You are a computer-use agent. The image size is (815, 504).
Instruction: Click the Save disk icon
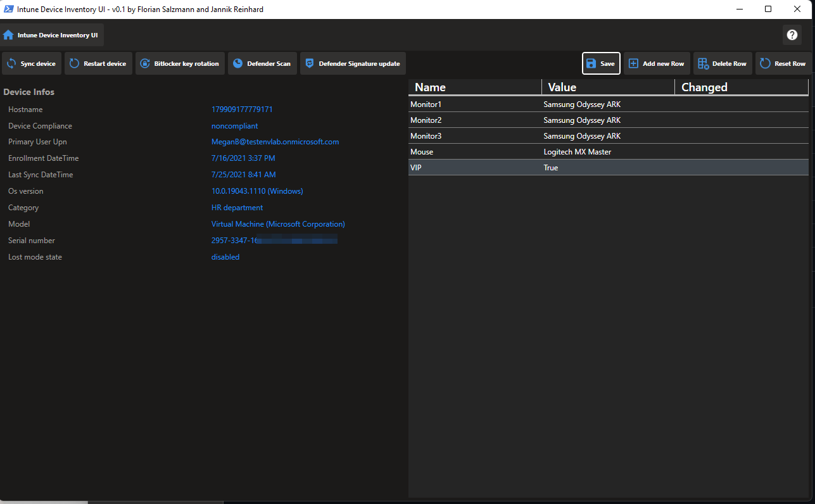[x=591, y=63]
